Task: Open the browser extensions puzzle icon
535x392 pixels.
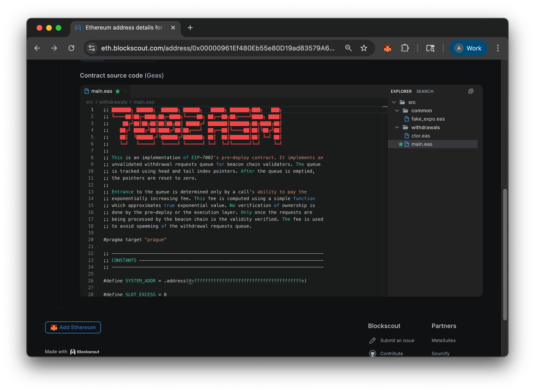Action: click(x=405, y=48)
